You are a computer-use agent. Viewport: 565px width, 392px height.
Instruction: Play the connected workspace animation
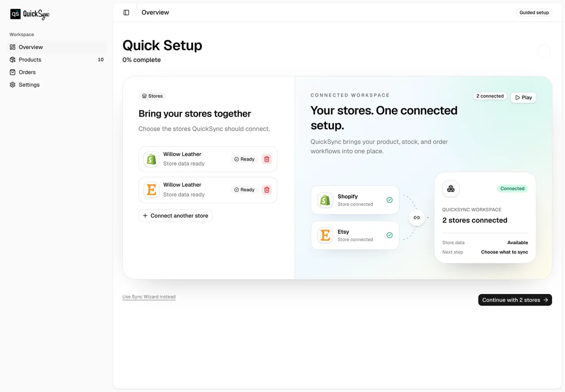(523, 97)
